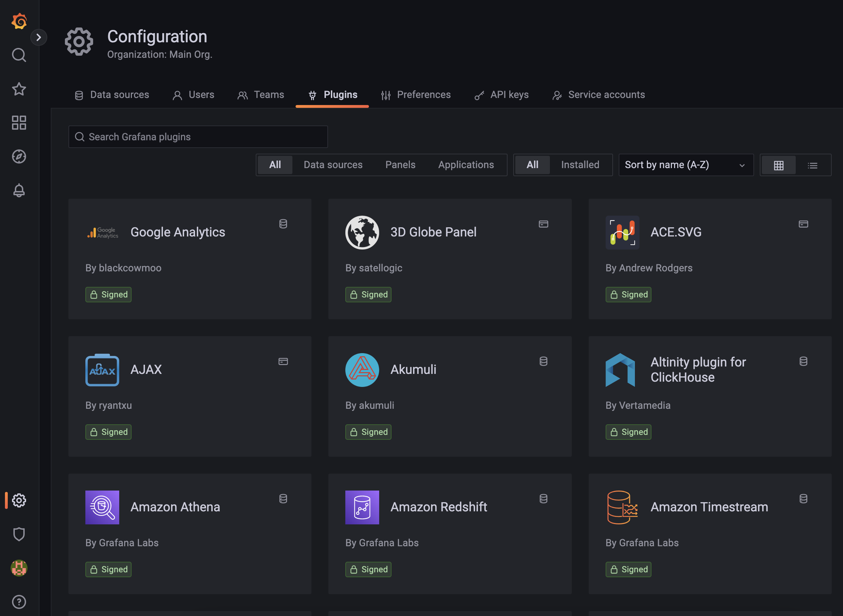Open Alerting bell icon

[19, 191]
